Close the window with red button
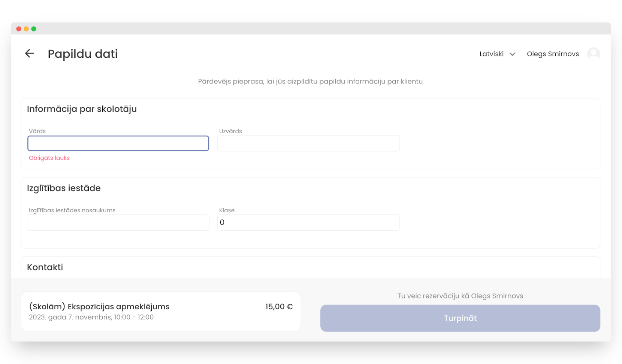Viewport: 622px width, 364px height. click(x=19, y=29)
